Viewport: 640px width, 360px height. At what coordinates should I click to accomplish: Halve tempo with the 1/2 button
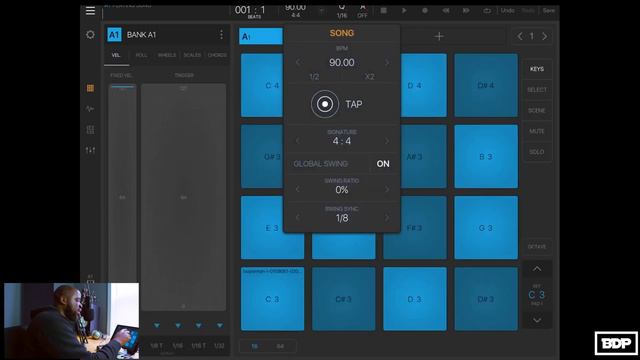(314, 77)
